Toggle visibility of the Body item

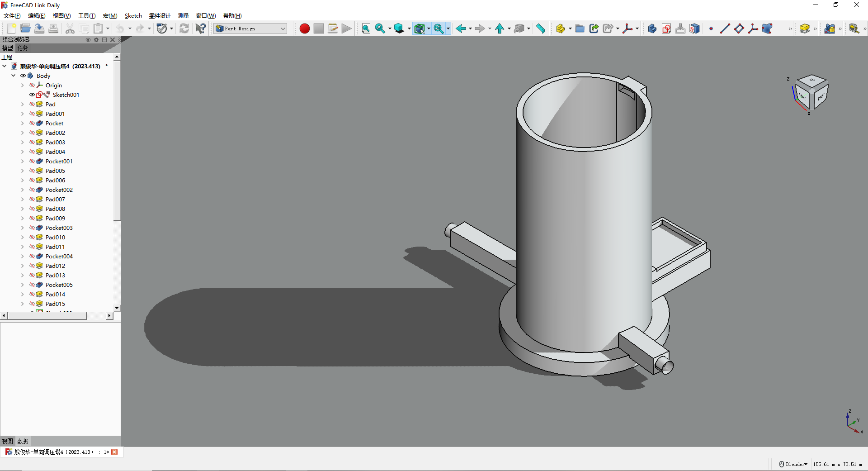23,76
